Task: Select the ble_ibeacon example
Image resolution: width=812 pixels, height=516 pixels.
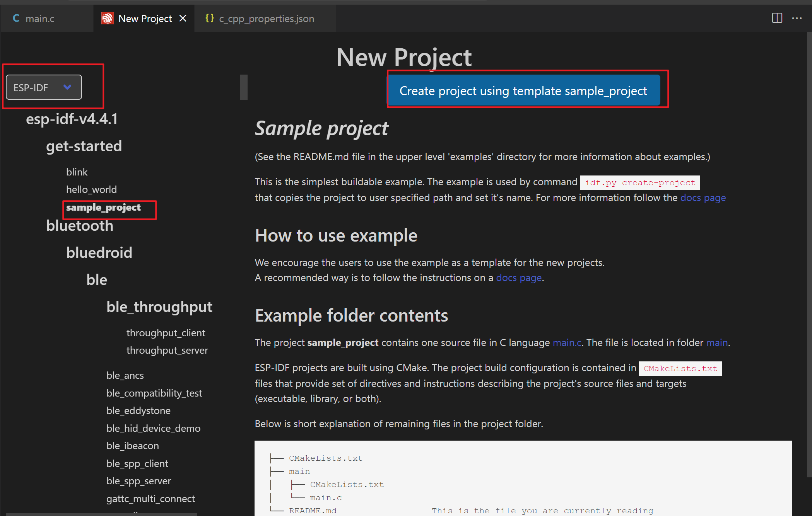Action: (132, 446)
